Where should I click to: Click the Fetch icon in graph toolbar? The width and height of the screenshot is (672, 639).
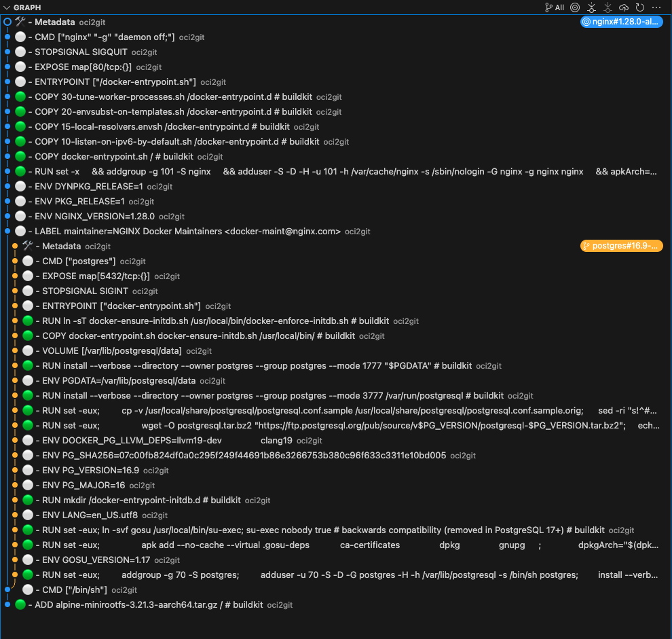(x=591, y=7)
